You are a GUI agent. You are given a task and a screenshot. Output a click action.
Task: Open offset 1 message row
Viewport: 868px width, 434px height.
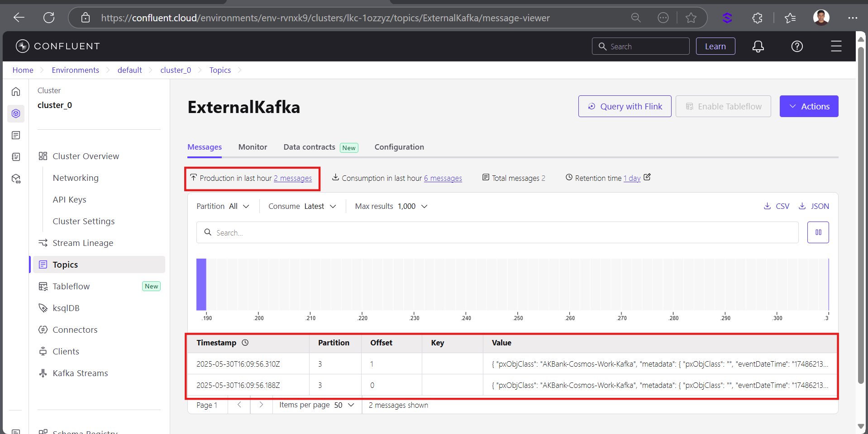coord(512,363)
